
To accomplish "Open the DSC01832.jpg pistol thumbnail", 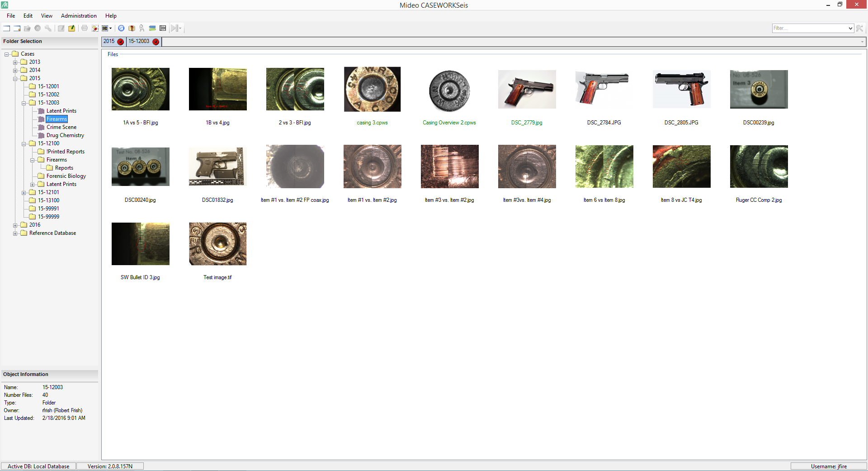I will coord(217,167).
